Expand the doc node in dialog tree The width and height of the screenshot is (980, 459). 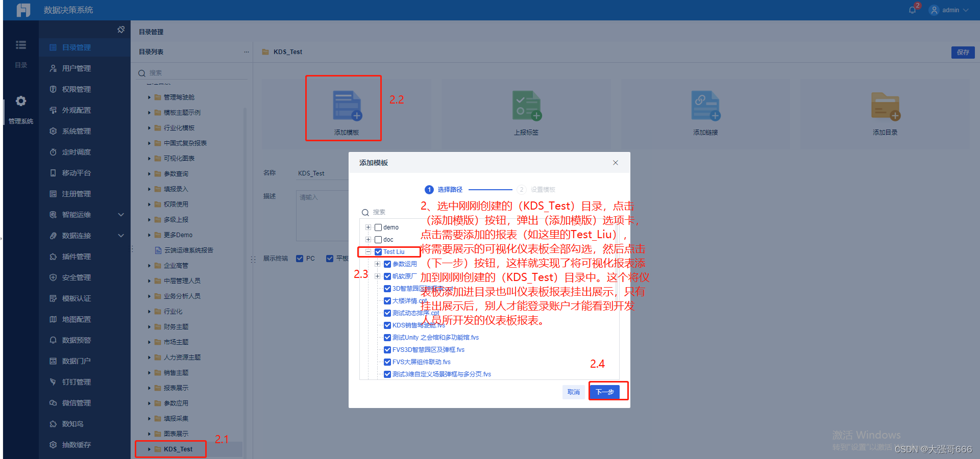pyautogui.click(x=368, y=240)
